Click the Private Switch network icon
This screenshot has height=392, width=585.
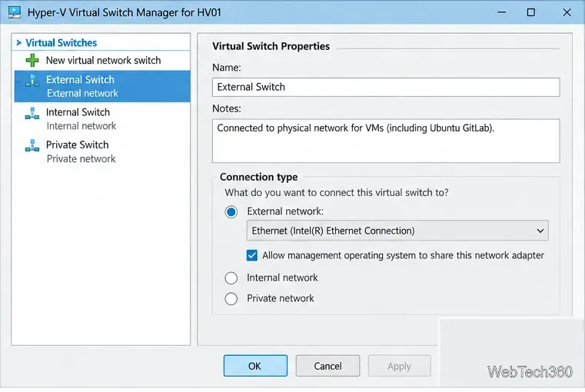click(x=32, y=146)
